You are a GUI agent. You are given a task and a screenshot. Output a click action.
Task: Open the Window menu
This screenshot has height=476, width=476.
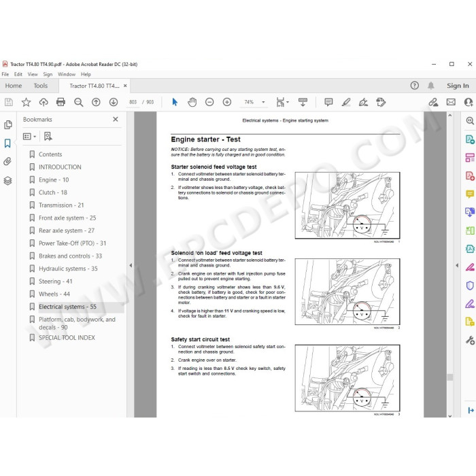(x=67, y=74)
